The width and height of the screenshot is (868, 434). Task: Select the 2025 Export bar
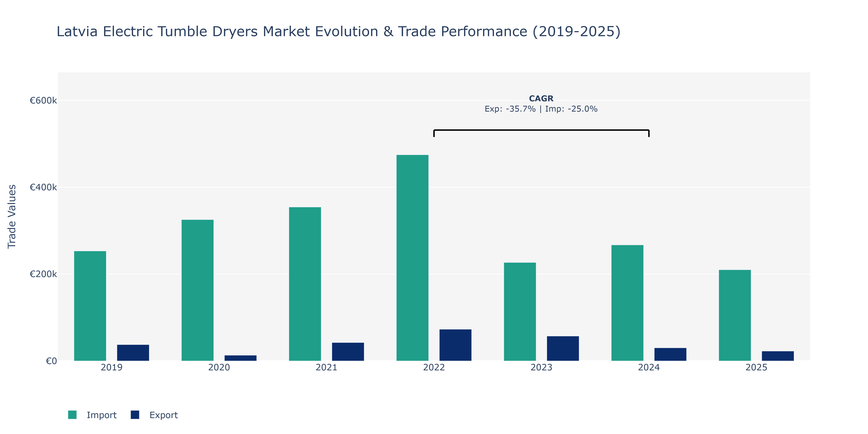tap(778, 356)
